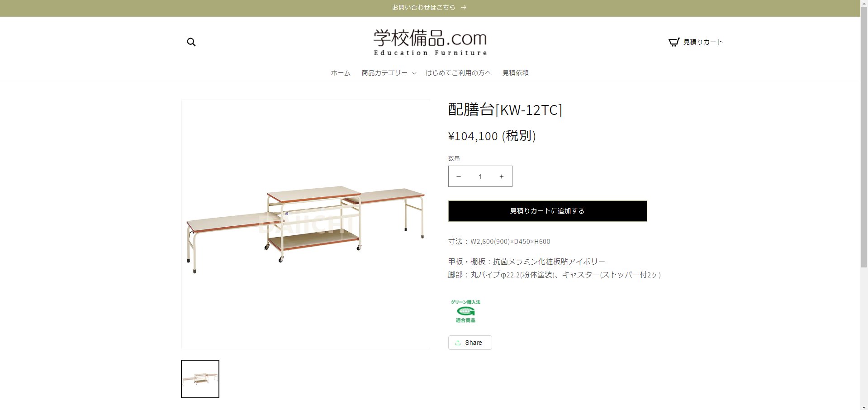This screenshot has height=410, width=868.
Task: Click the main serving table product image
Action: point(306,224)
